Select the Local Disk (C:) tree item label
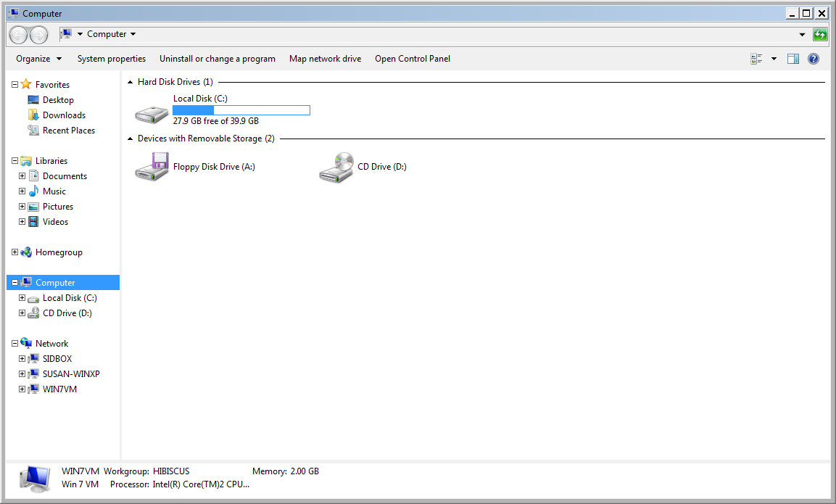Image resolution: width=836 pixels, height=504 pixels. click(70, 297)
